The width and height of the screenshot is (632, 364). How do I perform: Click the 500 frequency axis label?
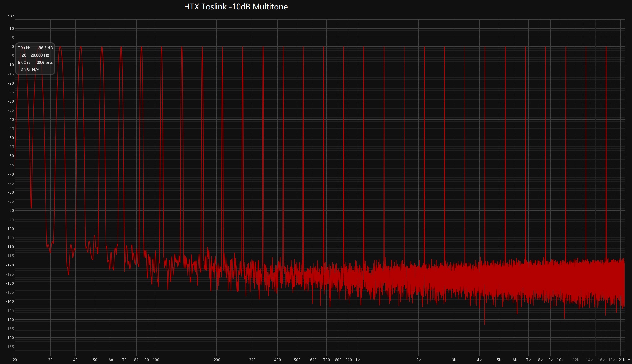click(297, 360)
